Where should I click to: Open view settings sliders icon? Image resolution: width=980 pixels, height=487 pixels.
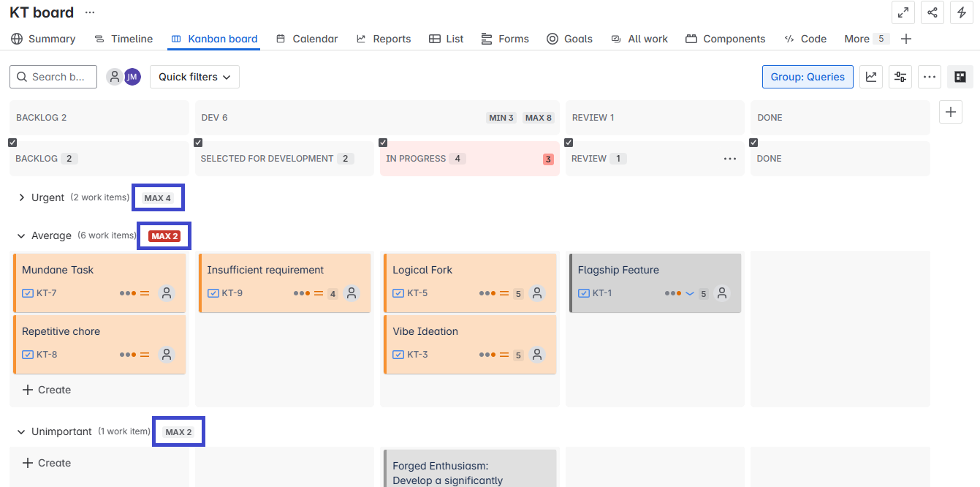[900, 77]
